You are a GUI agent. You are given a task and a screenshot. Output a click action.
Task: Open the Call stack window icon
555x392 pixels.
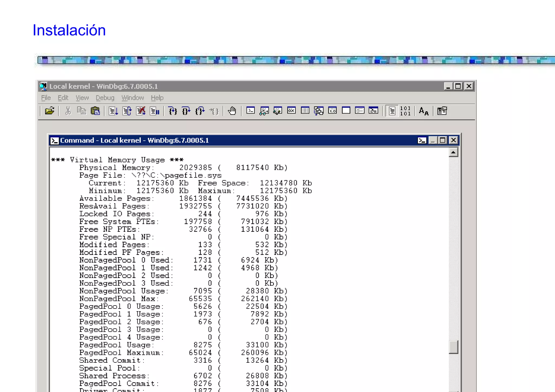(x=319, y=111)
